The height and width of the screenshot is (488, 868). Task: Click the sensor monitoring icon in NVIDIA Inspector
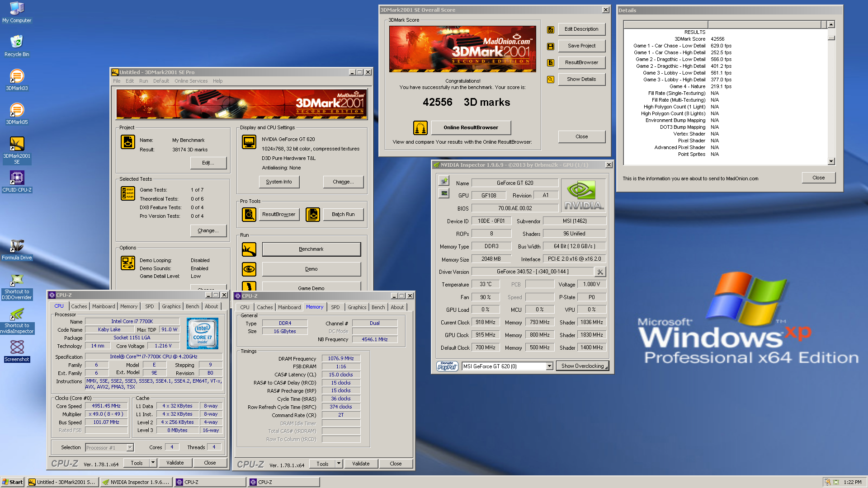point(444,193)
